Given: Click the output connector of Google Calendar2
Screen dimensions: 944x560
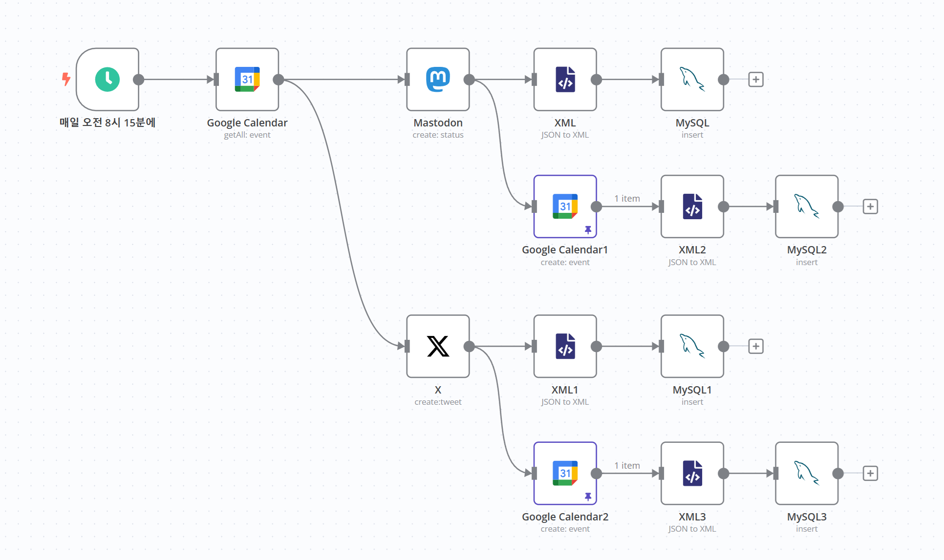Looking at the screenshot, I should click(596, 474).
